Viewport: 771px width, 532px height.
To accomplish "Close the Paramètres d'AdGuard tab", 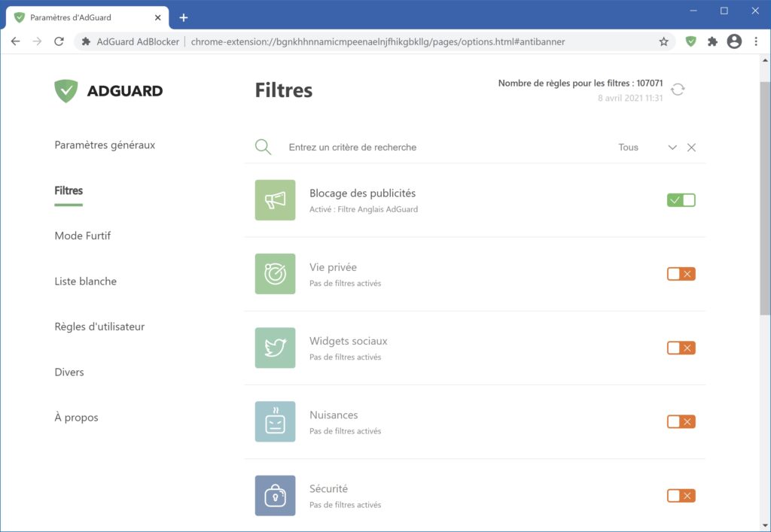I will click(158, 18).
